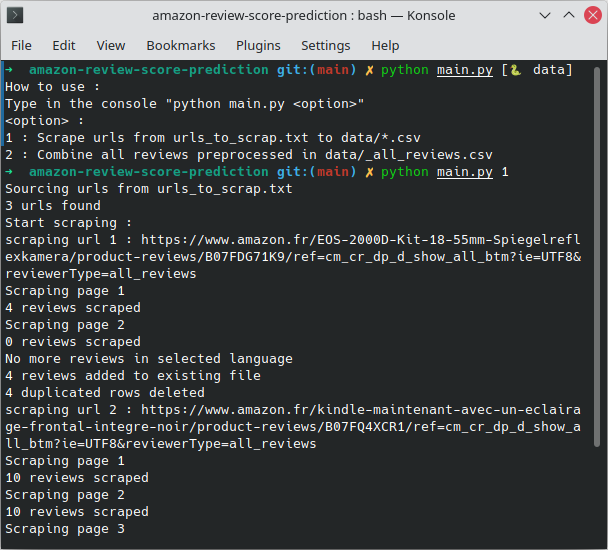The height and width of the screenshot is (550, 608).
Task: Click the Konsole terminal icon in title bar
Action: (x=15, y=16)
